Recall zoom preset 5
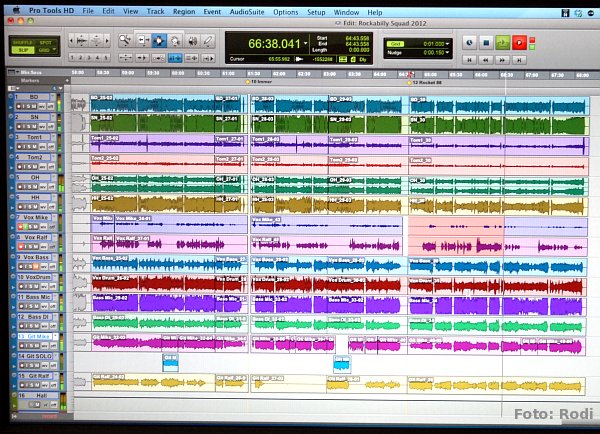The image size is (600, 434). 106,58
